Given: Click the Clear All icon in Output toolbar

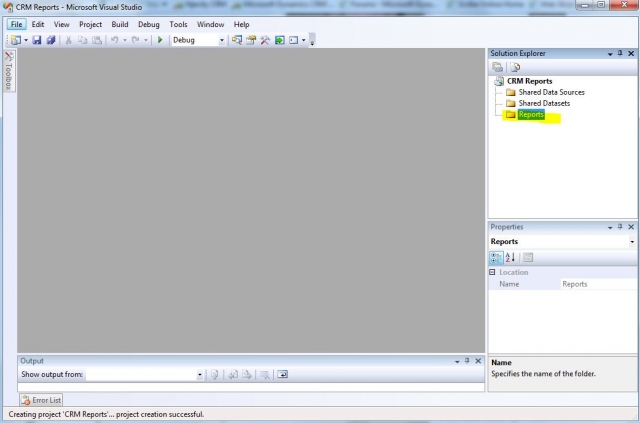Looking at the screenshot, I should coord(264,374).
